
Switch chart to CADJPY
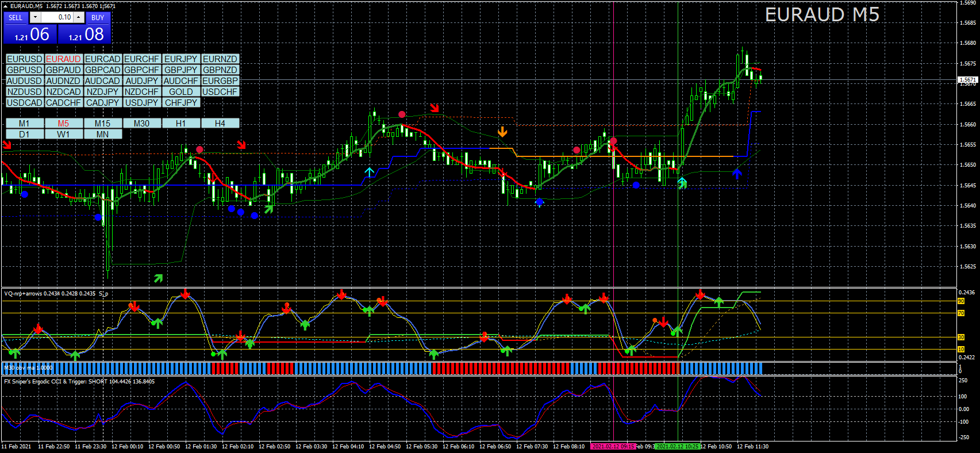pyautogui.click(x=103, y=103)
